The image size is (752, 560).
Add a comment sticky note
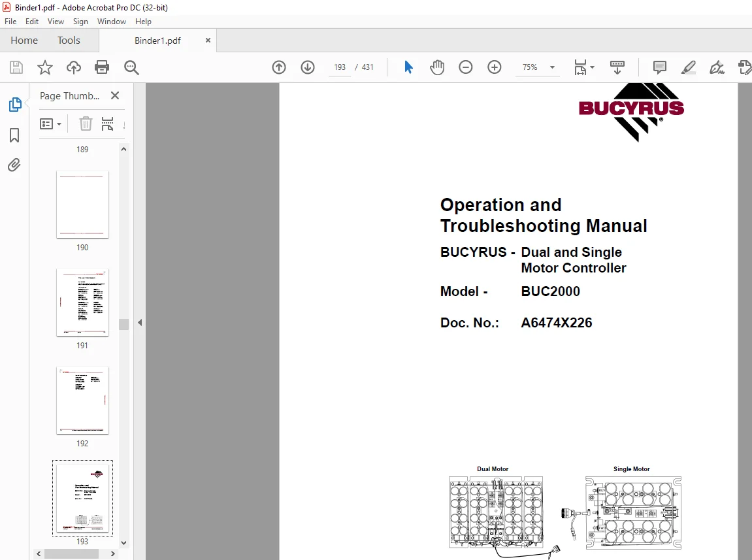click(659, 67)
